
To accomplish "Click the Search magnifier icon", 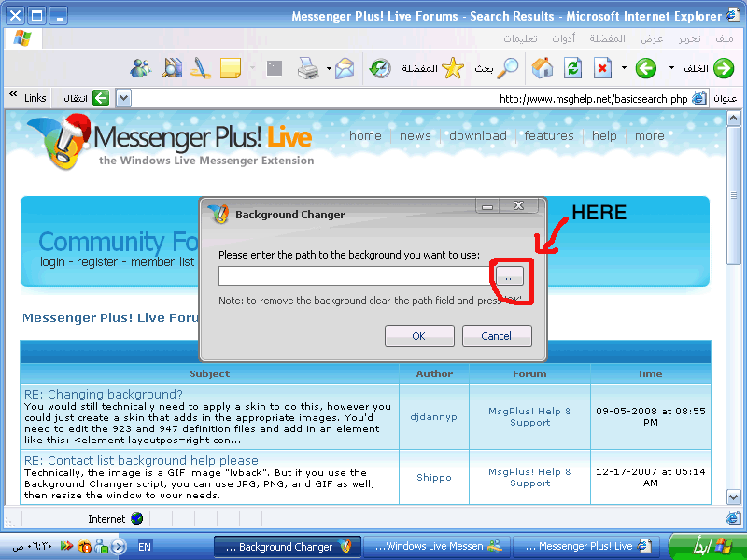I will 507,68.
